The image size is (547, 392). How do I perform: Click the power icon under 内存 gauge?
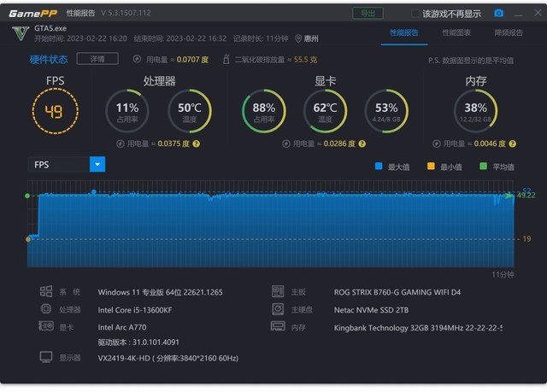coord(437,143)
